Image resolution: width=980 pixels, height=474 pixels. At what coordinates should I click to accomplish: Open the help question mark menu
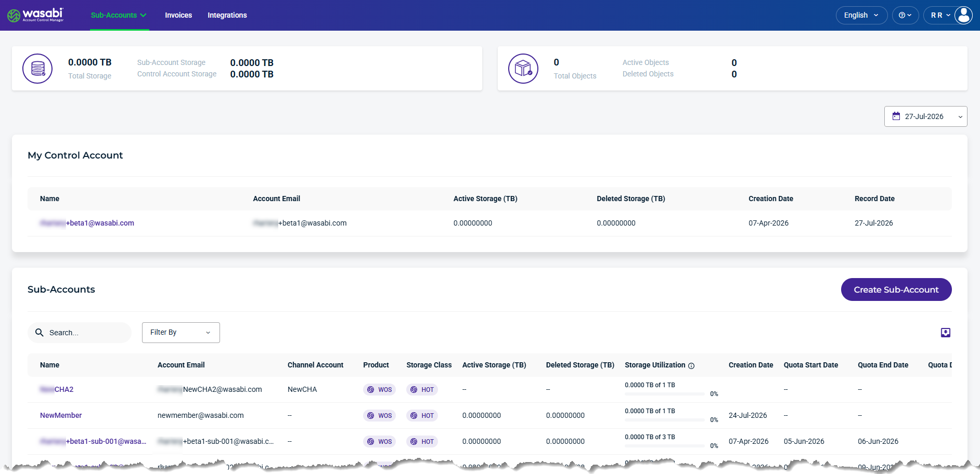(905, 15)
